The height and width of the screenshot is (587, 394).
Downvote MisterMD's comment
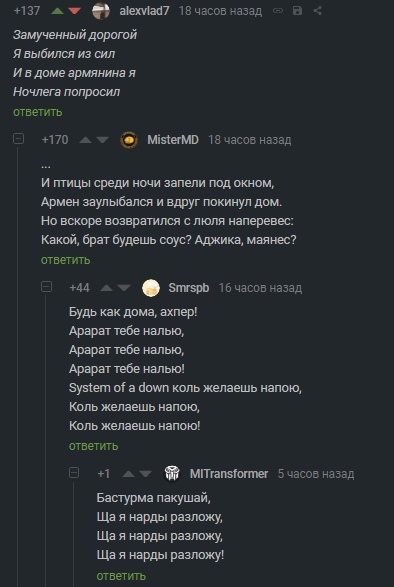pyautogui.click(x=102, y=140)
